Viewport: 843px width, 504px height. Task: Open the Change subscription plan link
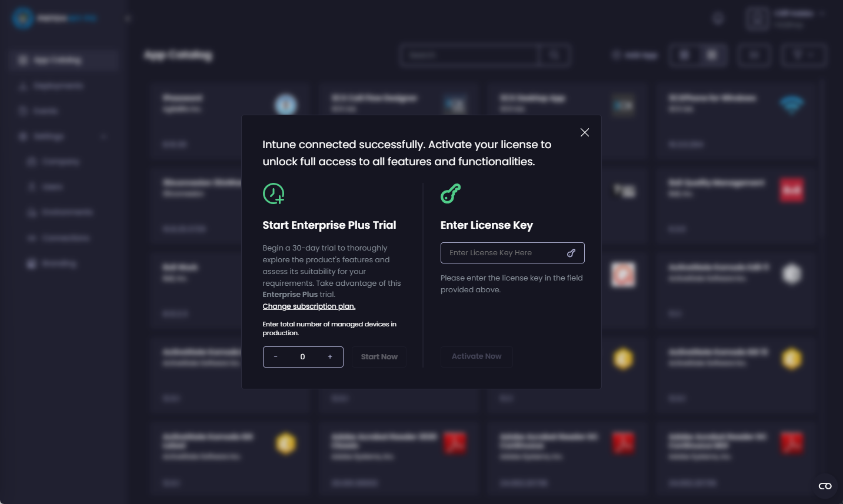[x=309, y=306]
